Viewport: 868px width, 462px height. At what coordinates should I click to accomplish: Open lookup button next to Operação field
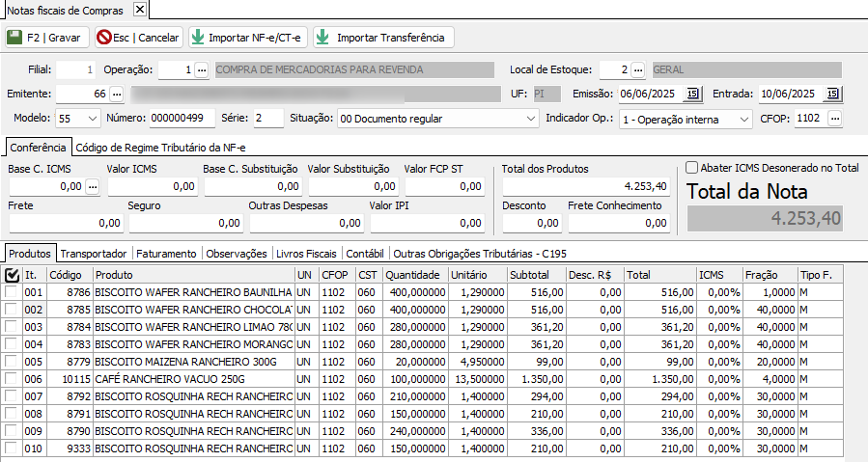pos(201,69)
